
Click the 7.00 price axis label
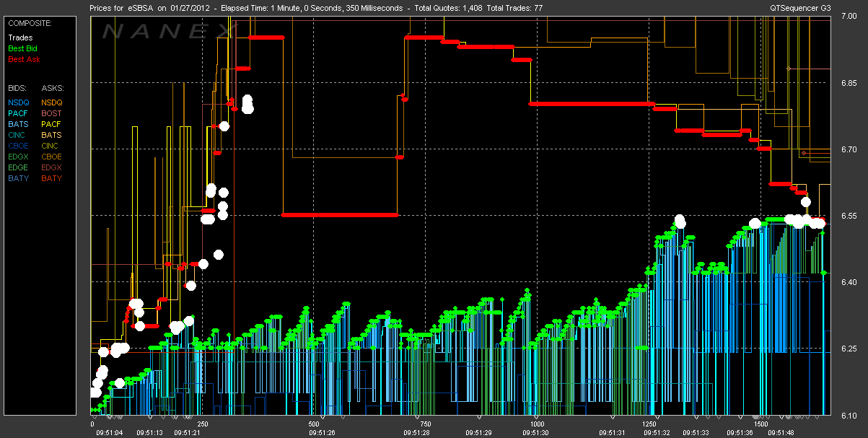[849, 17]
